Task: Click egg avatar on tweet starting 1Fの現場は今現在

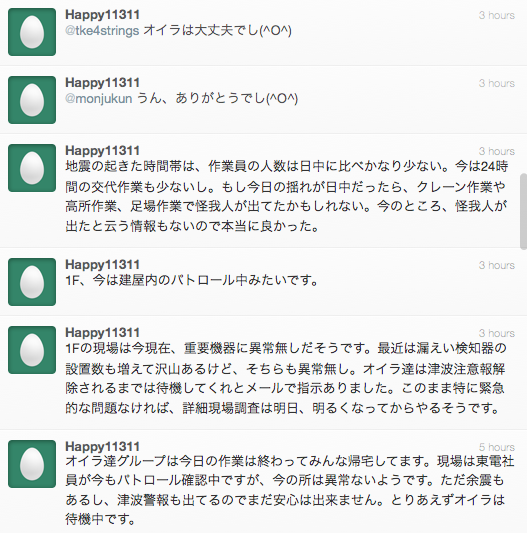Action: coord(32,350)
